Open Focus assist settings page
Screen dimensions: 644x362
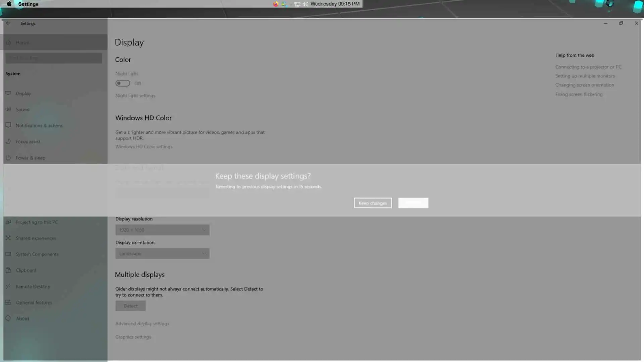[28, 142]
